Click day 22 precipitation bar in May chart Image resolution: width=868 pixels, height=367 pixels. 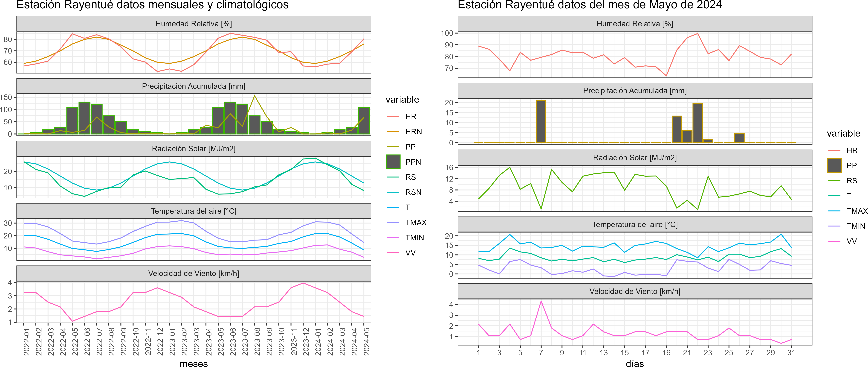coord(697,123)
